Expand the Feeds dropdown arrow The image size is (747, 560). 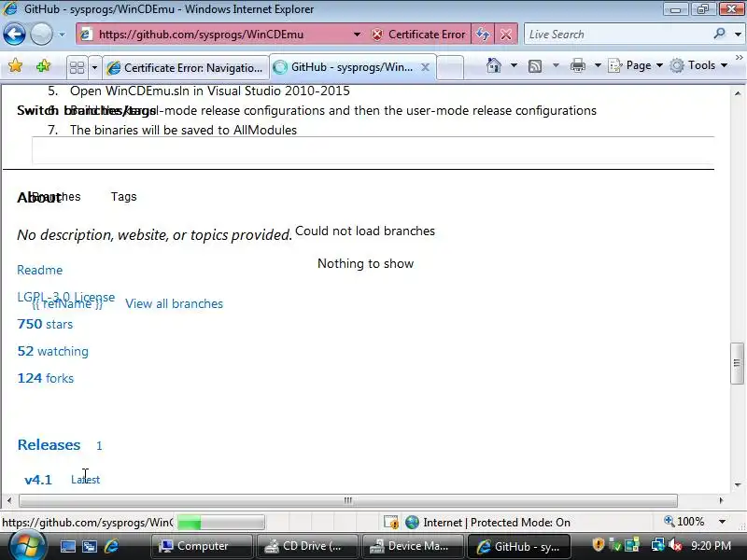click(556, 65)
